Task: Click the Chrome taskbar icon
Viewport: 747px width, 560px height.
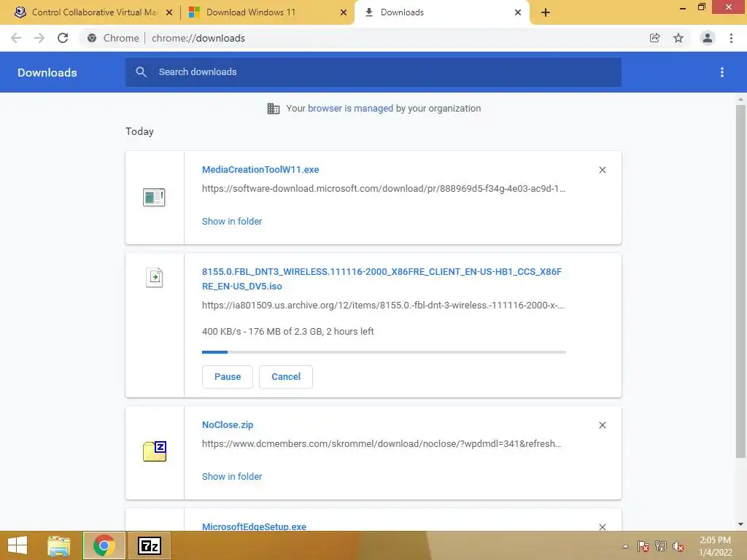Action: point(104,545)
